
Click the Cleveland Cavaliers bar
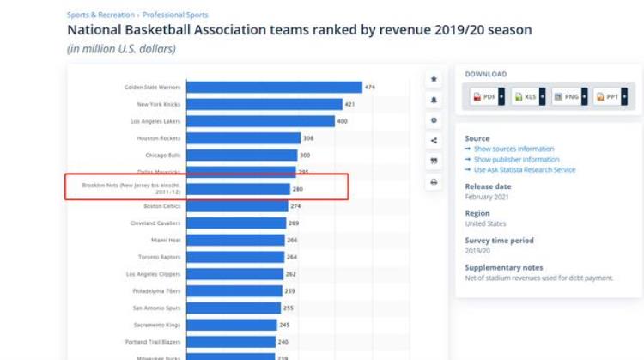coord(236,223)
